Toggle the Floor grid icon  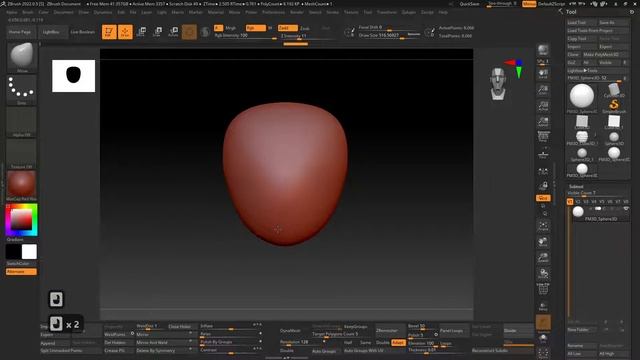coord(543,155)
